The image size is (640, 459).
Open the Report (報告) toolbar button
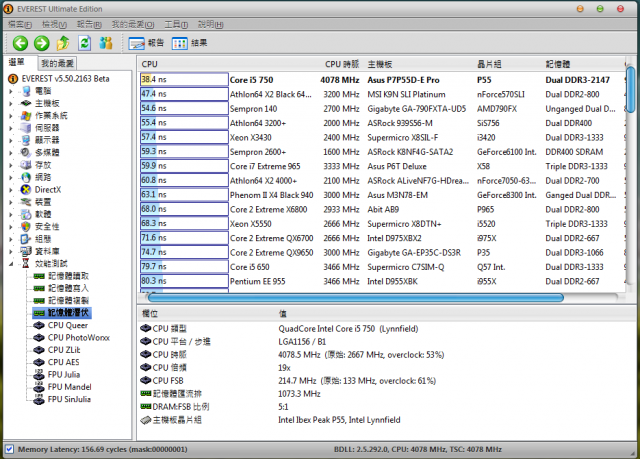pyautogui.click(x=146, y=43)
